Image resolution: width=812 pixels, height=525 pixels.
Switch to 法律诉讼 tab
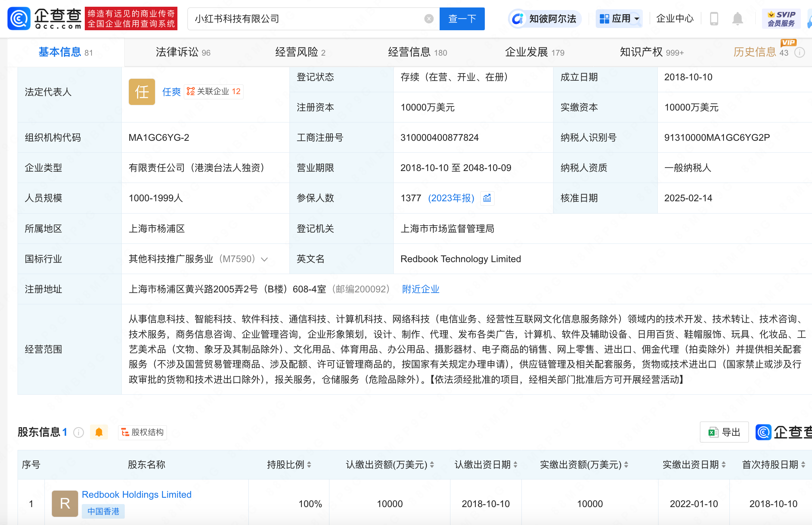pyautogui.click(x=183, y=52)
